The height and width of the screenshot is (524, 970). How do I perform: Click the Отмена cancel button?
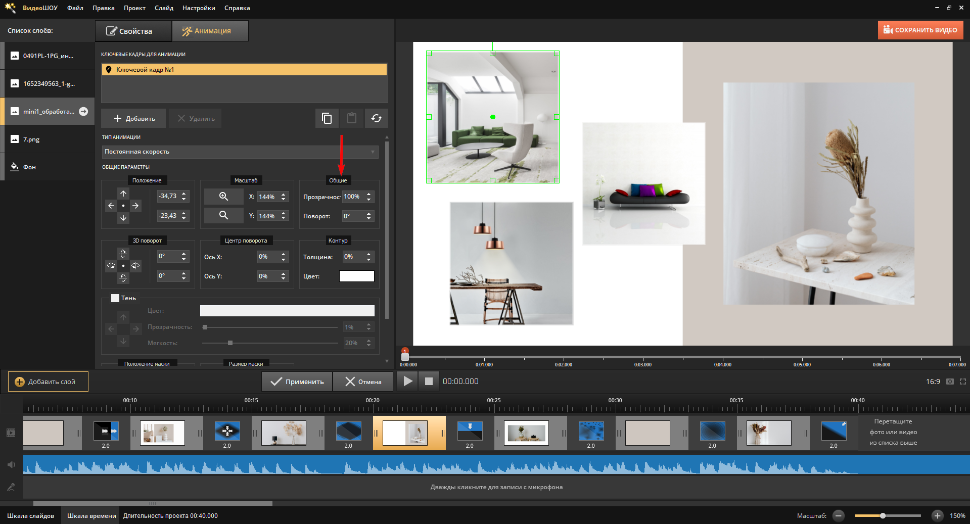(363, 381)
